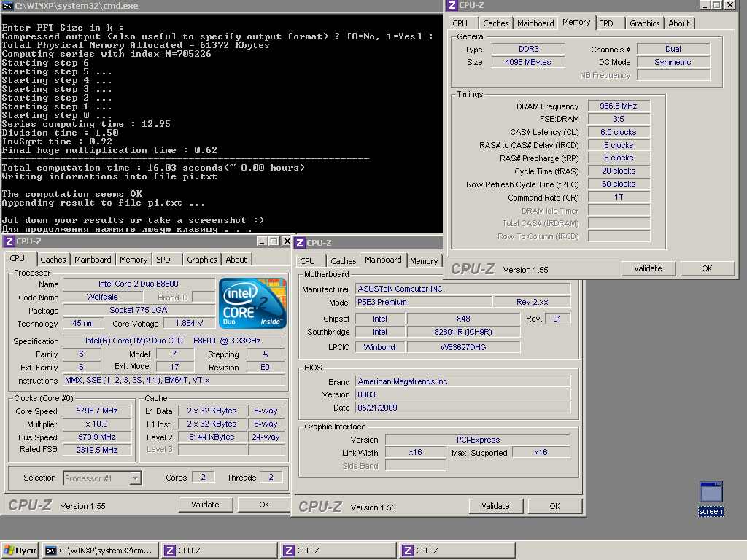Click the Z icon of the Mainboard CPU-Z window

300,243
